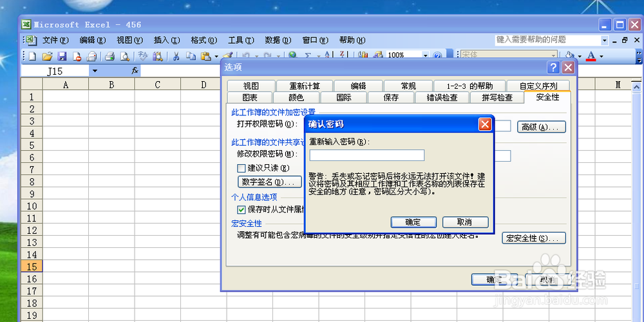Switch to the 保存 tab in Options
Viewport: 644px width, 322px height.
[x=391, y=98]
